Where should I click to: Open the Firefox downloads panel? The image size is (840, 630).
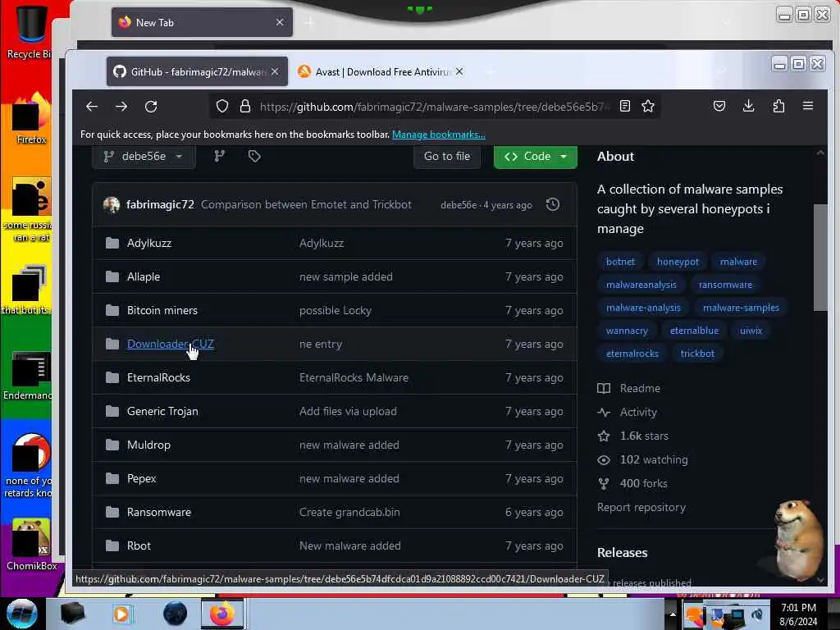click(748, 106)
